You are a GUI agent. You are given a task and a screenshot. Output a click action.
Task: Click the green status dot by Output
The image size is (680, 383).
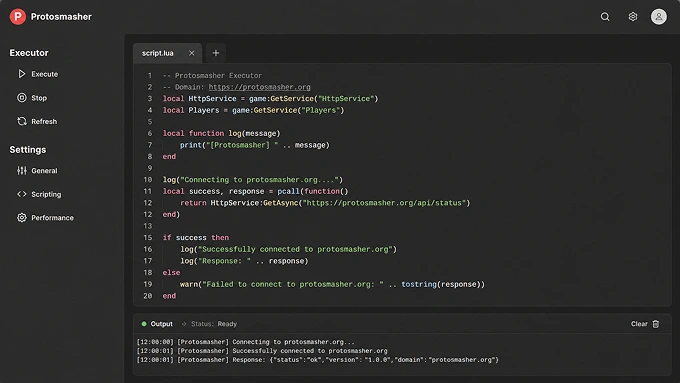[144, 324]
